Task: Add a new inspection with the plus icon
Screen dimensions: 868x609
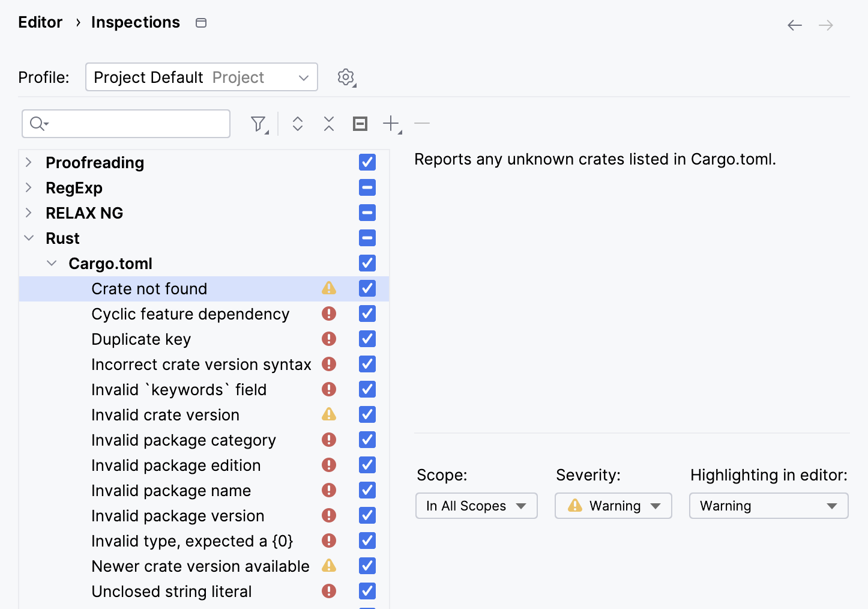Action: point(390,123)
